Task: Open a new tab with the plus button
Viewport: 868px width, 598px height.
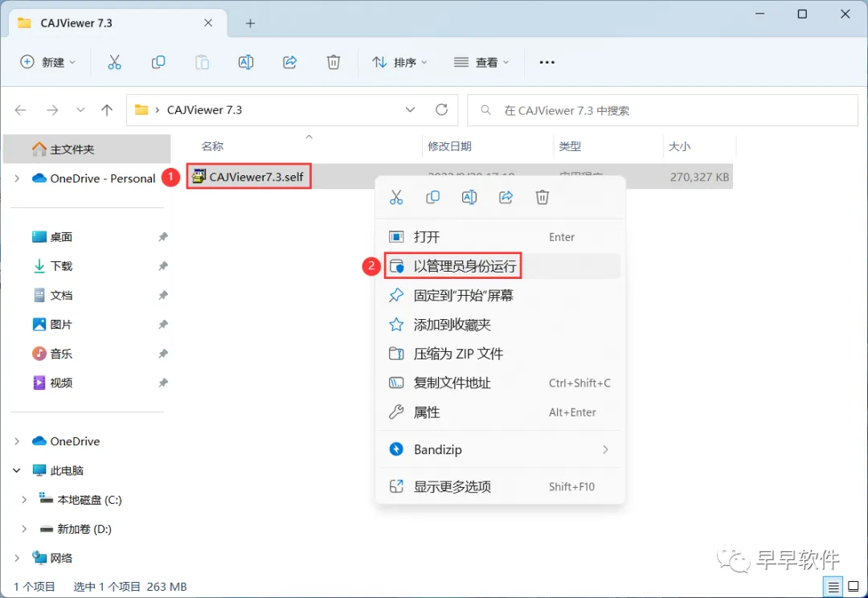Action: point(250,23)
